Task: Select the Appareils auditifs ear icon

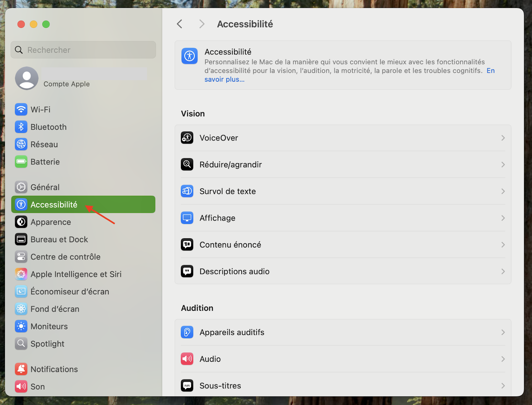Action: [187, 332]
